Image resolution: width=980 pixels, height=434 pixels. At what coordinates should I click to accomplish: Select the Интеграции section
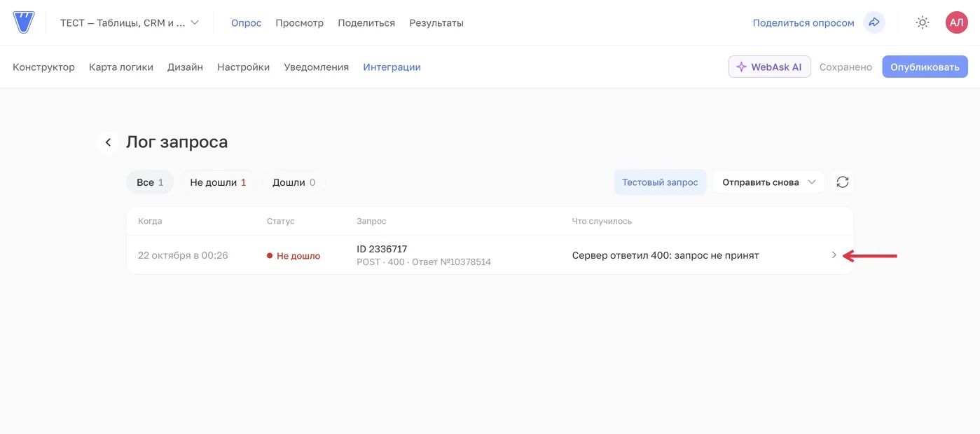point(392,67)
